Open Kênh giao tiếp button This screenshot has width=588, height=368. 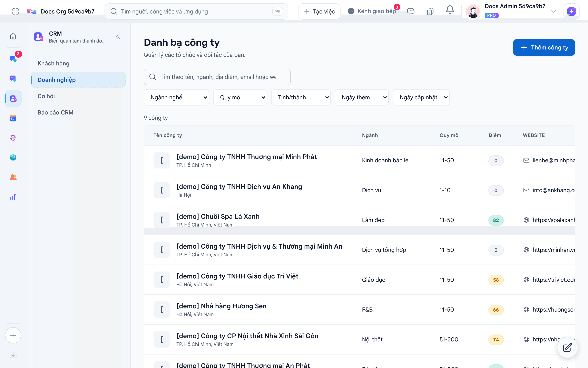click(372, 11)
